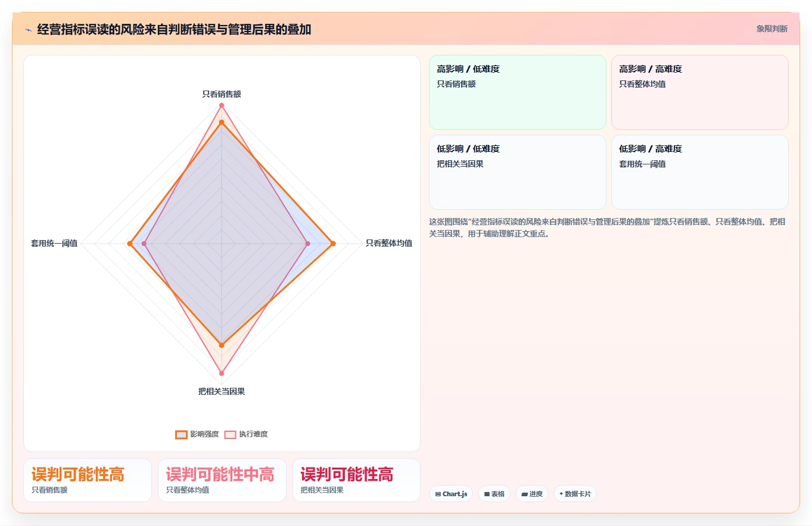This screenshot has width=812, height=526.
Task: Select the 进度 tag
Action: point(531,494)
